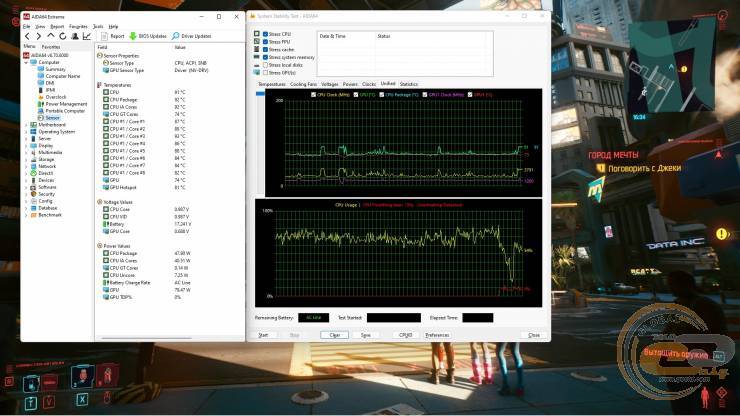Expand the Storage tree node
The width and height of the screenshot is (740, 416).
(26, 160)
